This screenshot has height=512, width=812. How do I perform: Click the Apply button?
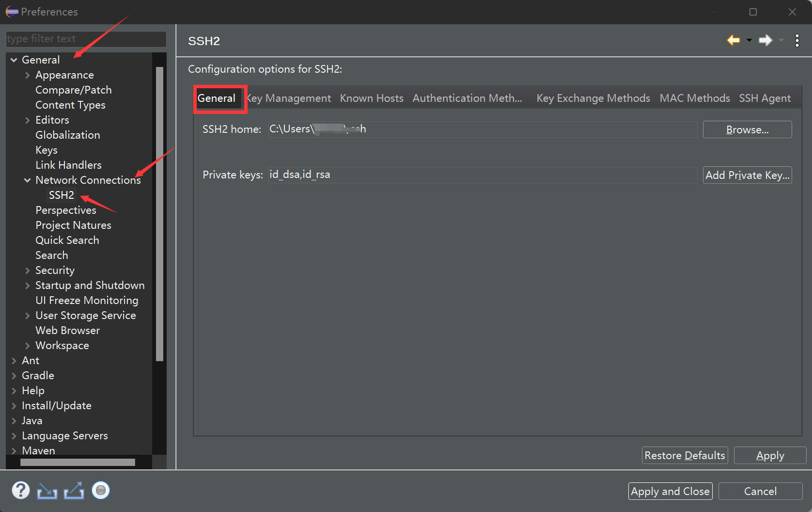coord(770,455)
